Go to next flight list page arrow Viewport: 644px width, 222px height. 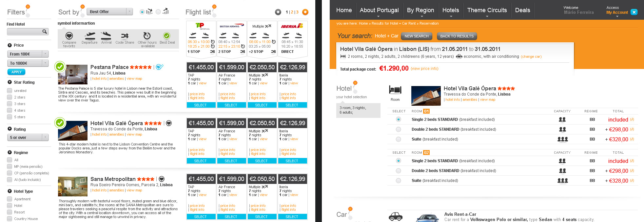tap(305, 12)
